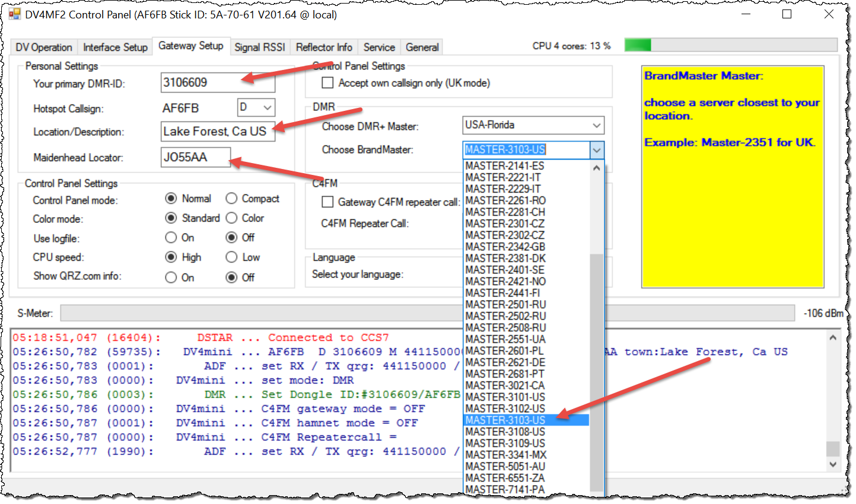This screenshot has width=856, height=504.
Task: Click log pane scroll down arrow
Action: coord(833,464)
